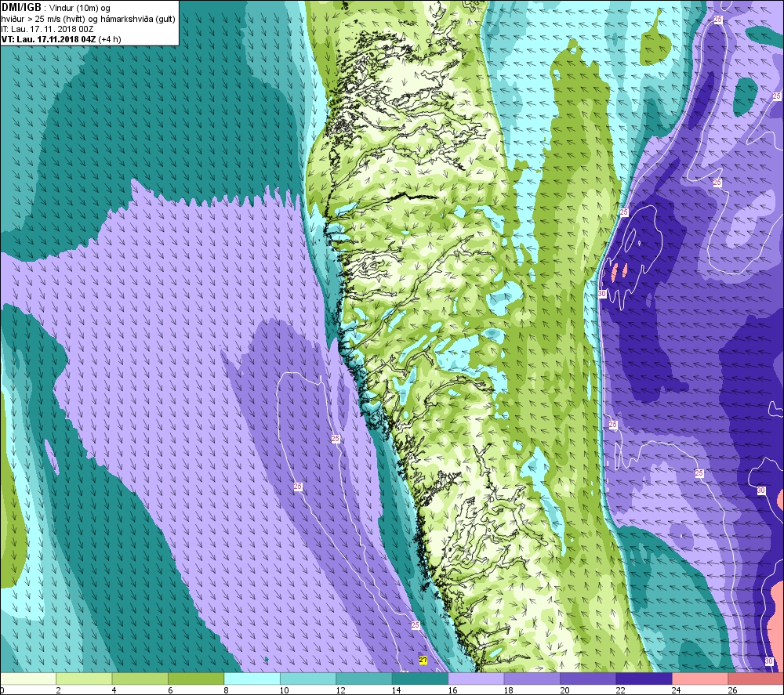Click the DMI/IGB title text

(21, 8)
